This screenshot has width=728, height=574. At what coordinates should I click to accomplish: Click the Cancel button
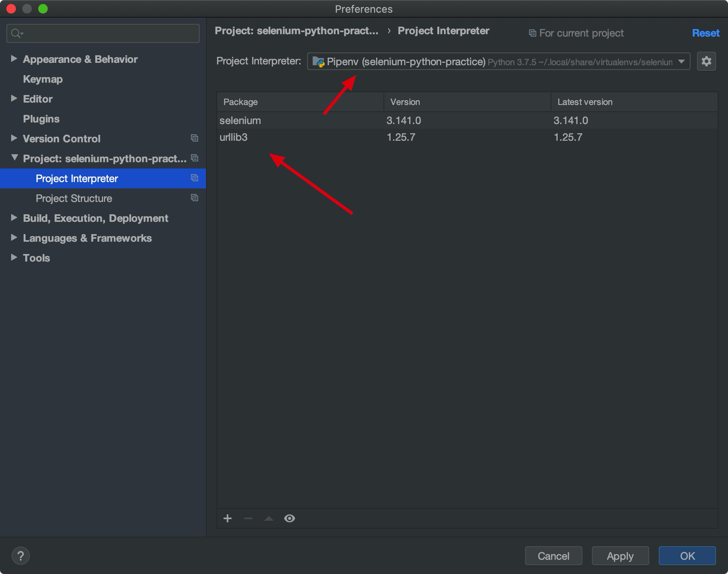[x=553, y=556]
